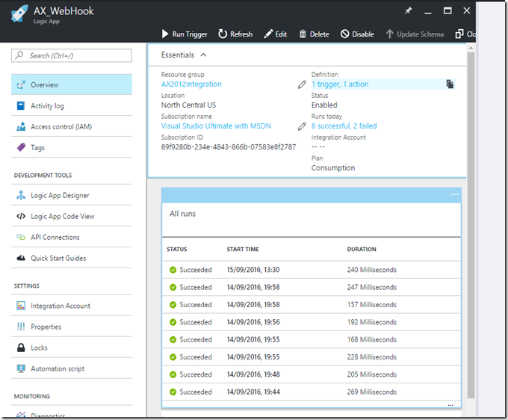Edit the resource group with pencil icon

[x=302, y=84]
